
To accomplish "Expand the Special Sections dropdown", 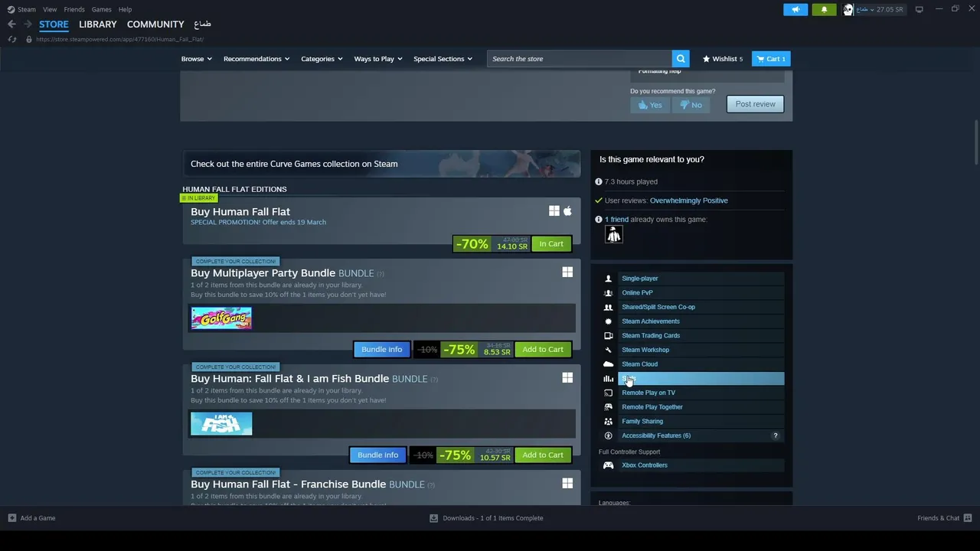I will (443, 59).
